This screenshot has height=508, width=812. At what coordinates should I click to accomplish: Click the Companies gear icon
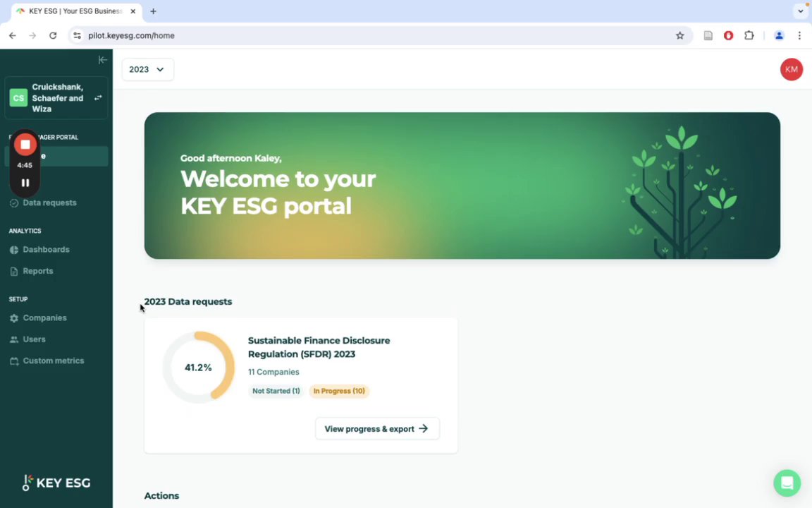click(14, 318)
